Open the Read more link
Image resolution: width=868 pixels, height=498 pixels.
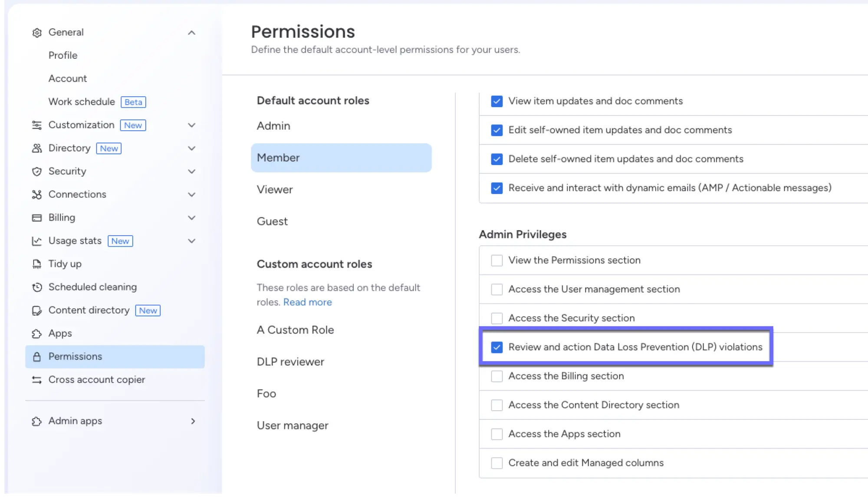coord(307,302)
